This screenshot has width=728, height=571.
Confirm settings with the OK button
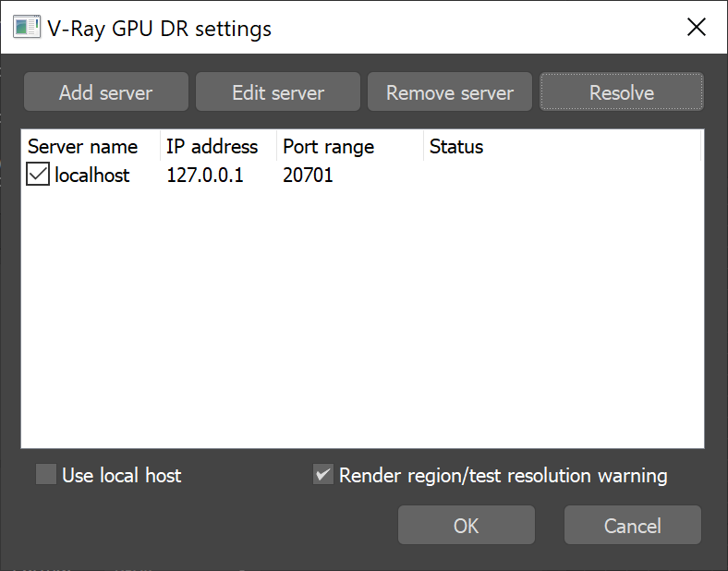pos(467,526)
